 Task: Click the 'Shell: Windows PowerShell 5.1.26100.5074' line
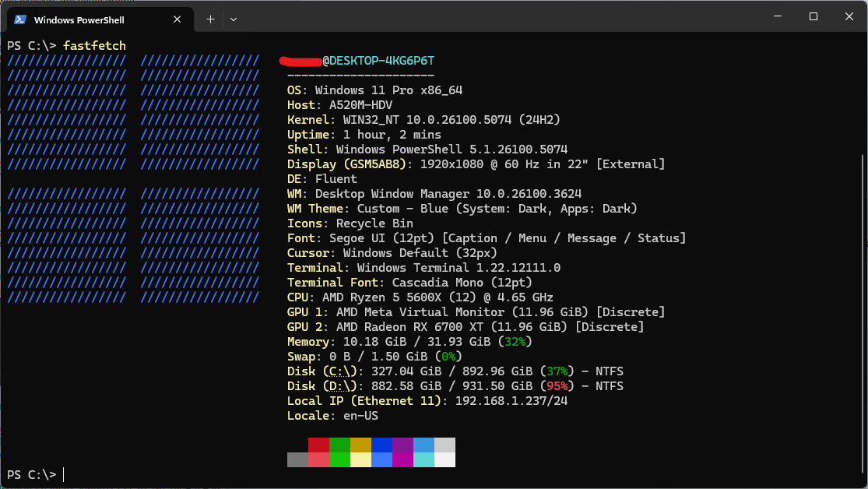pyautogui.click(x=427, y=150)
